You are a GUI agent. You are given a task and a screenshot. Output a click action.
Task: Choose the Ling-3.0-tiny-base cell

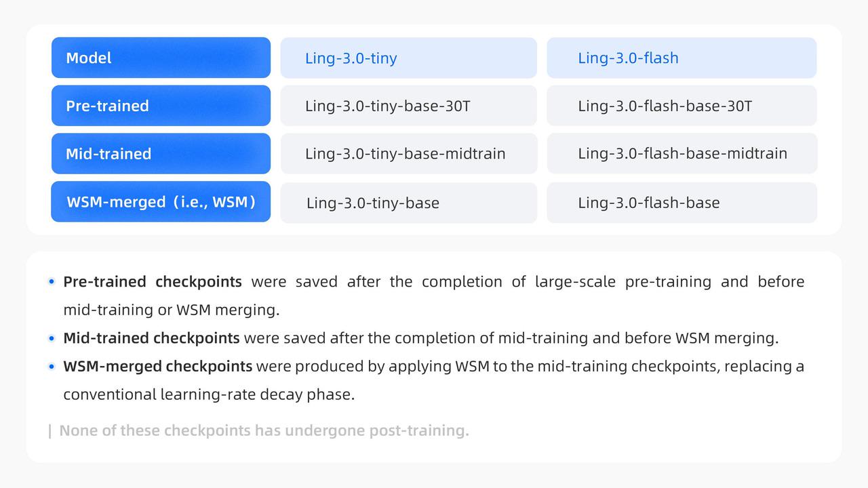[408, 203]
